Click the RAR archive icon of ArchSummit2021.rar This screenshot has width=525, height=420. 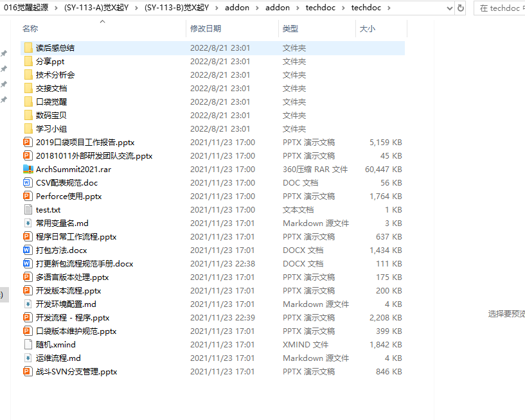(x=28, y=169)
